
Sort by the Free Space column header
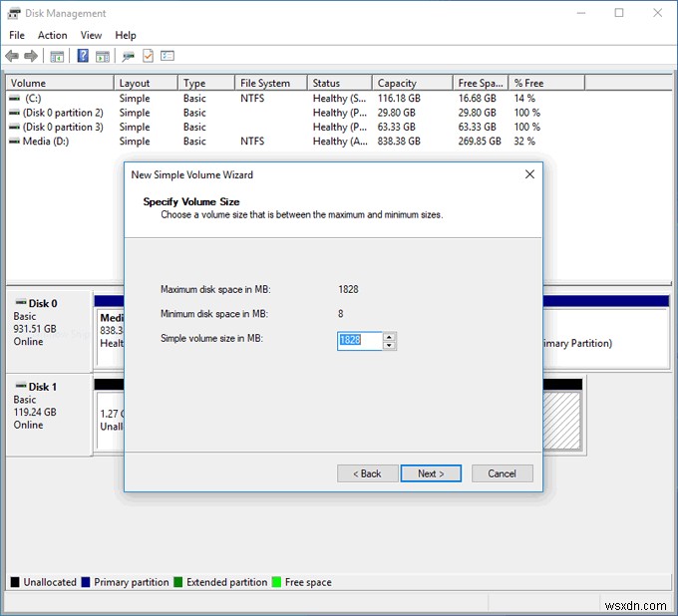pyautogui.click(x=481, y=83)
